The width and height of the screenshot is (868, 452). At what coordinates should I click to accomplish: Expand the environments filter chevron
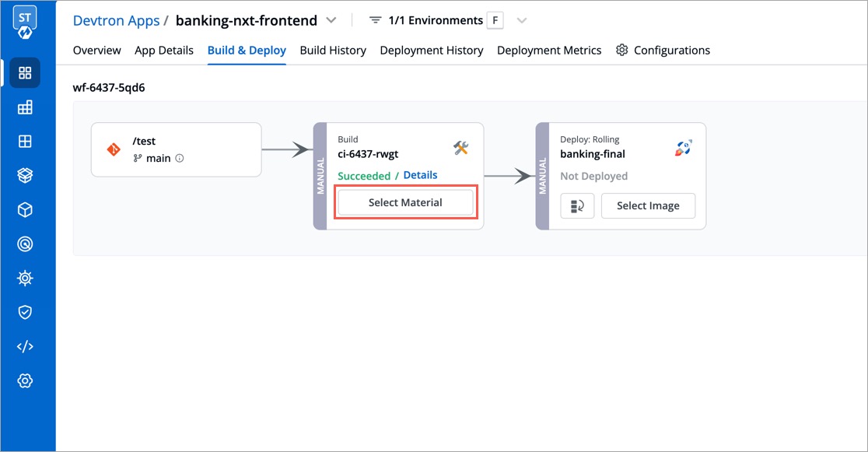(x=521, y=21)
